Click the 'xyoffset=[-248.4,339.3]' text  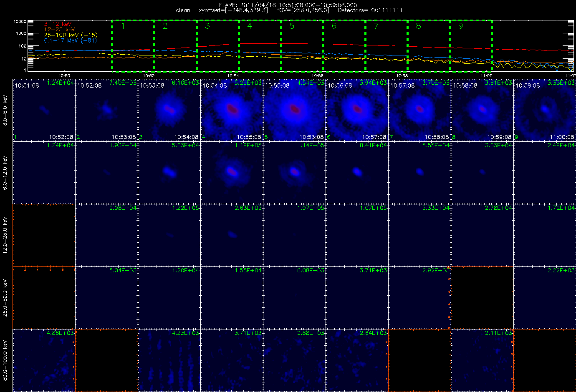coord(233,10)
